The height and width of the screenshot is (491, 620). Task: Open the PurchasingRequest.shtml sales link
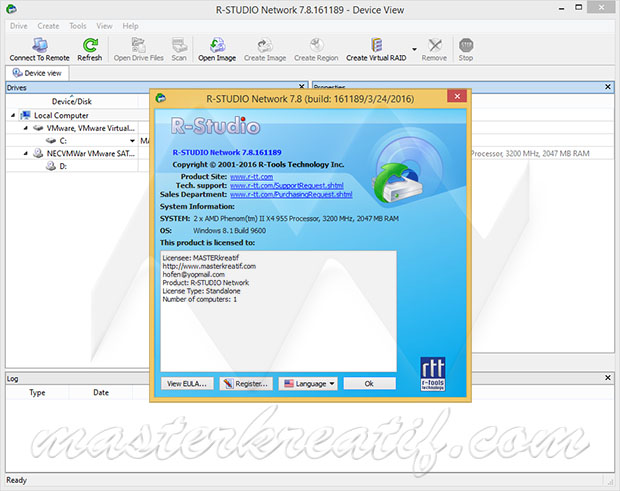click(291, 195)
